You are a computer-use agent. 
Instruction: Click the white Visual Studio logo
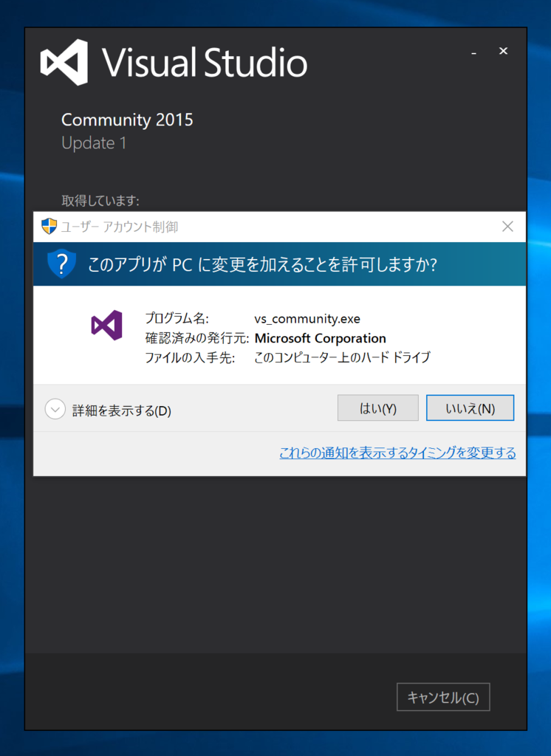coord(65,63)
